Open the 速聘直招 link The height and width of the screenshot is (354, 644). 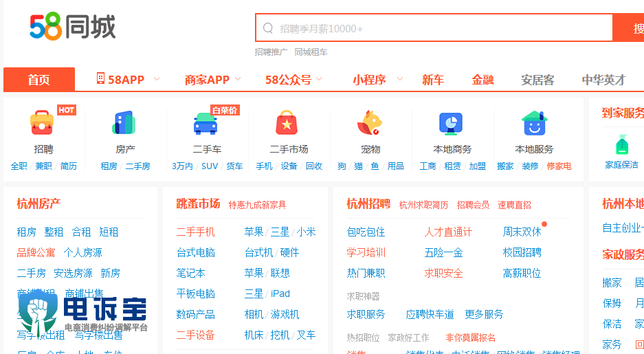(514, 205)
